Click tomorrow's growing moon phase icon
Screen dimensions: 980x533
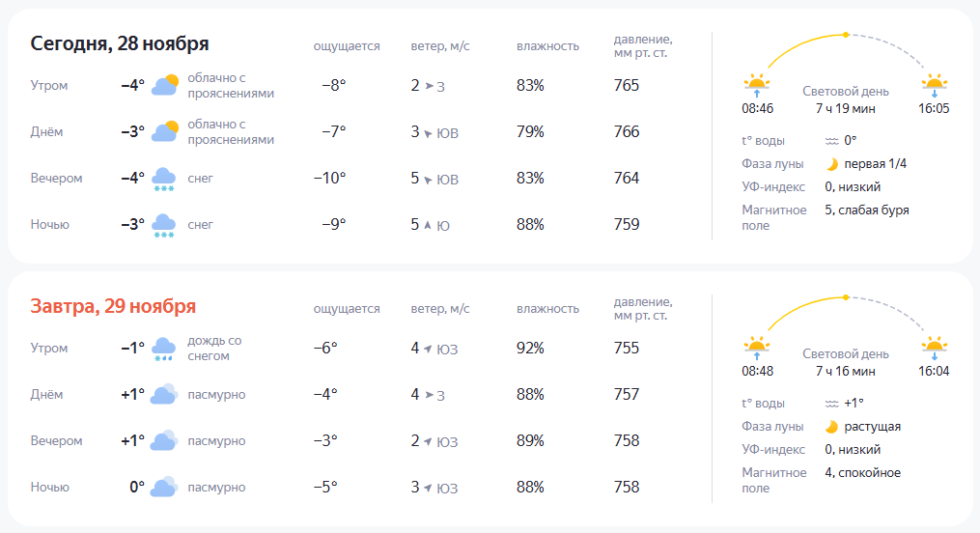[x=831, y=427]
